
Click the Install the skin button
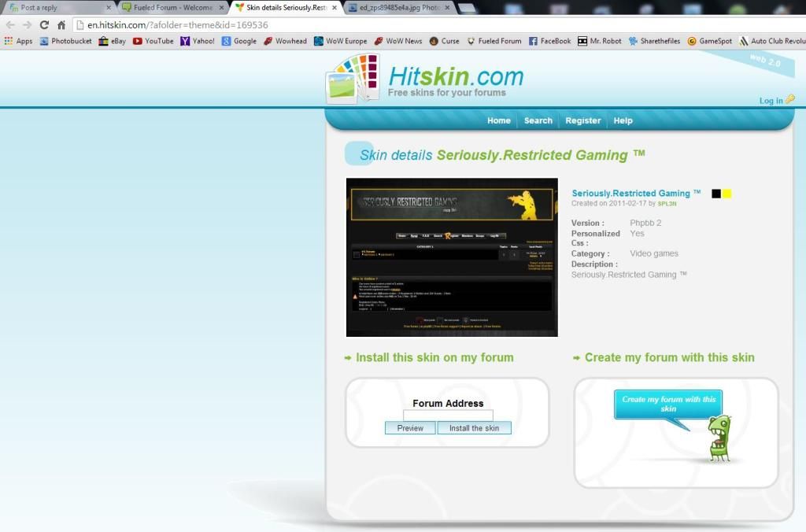click(474, 428)
